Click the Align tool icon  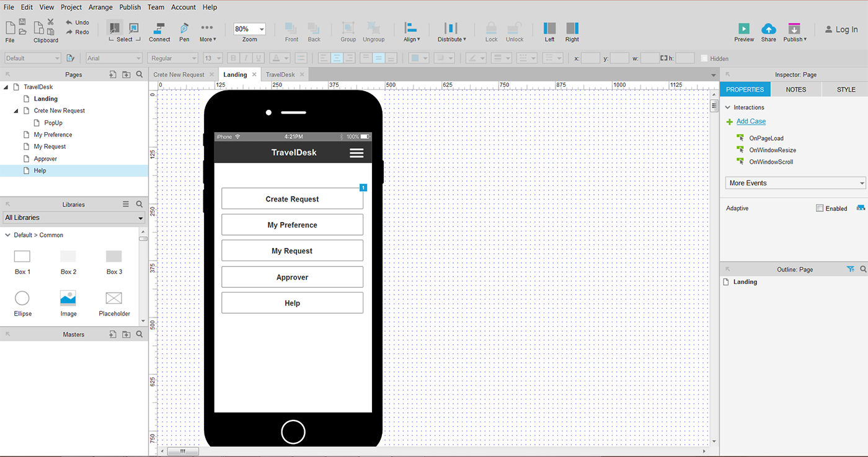coord(410,29)
